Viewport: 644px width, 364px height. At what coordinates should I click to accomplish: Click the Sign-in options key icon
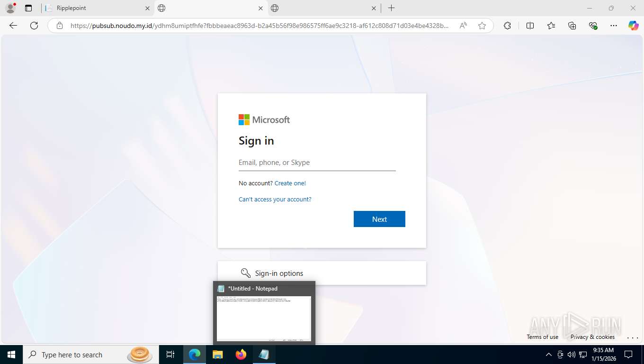coord(245,273)
